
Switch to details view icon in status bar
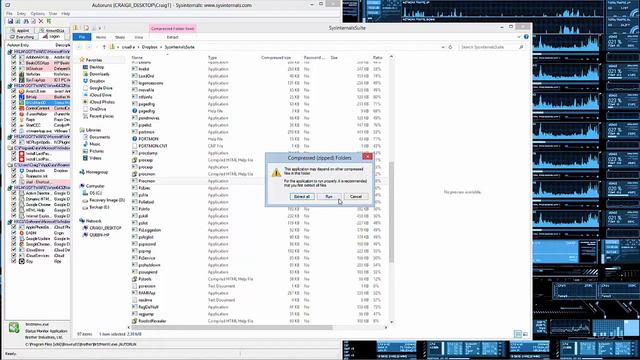(x=518, y=334)
